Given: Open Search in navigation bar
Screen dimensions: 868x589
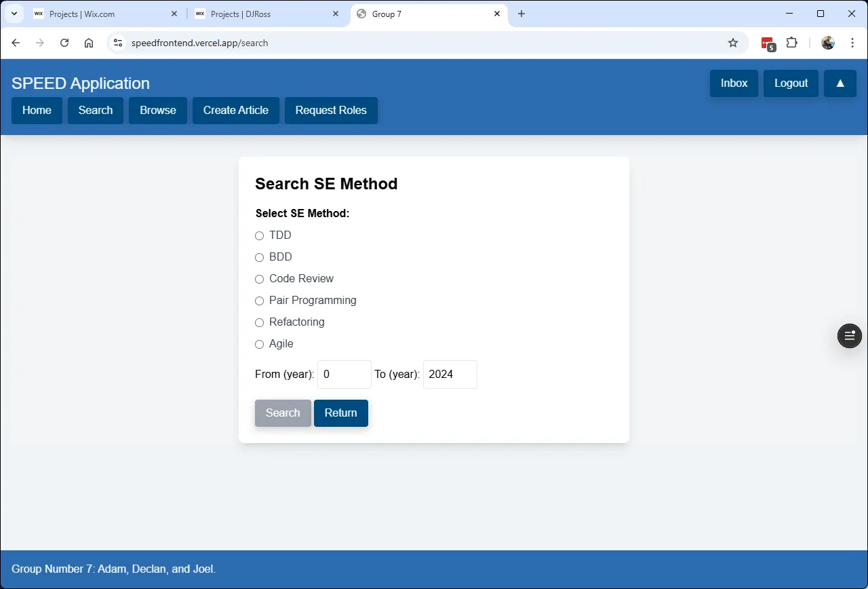Looking at the screenshot, I should click(96, 111).
